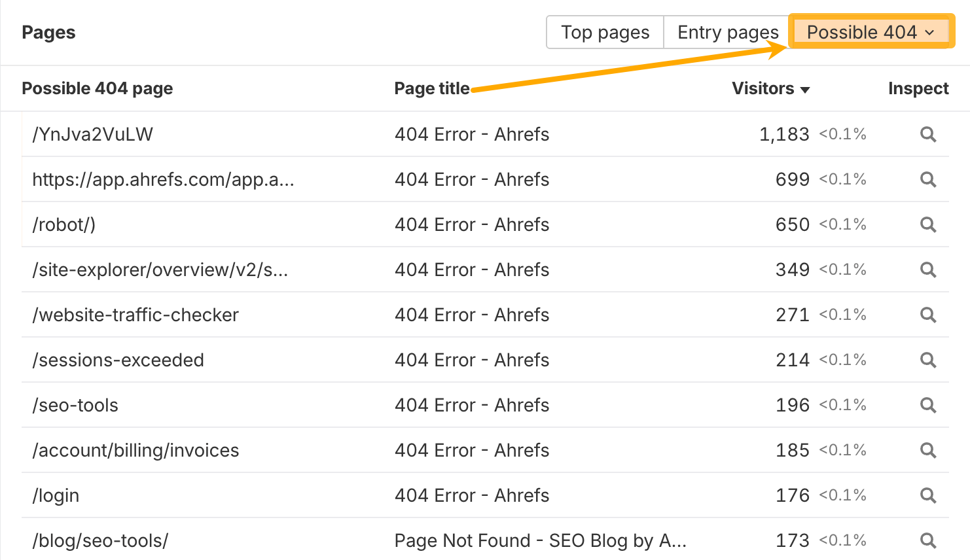Viewport: 970px width, 560px height.
Task: Inspect the /YnJva2VuLW page with magnifier icon
Action: [x=927, y=134]
